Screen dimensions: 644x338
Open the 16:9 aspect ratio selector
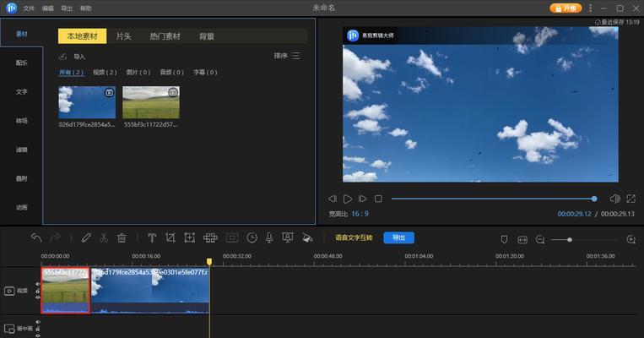click(360, 214)
